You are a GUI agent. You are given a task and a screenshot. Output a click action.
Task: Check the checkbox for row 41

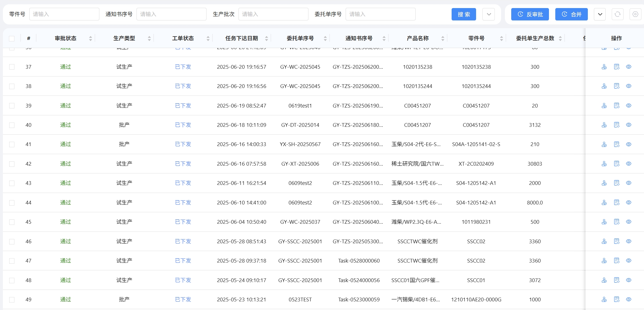[12, 144]
